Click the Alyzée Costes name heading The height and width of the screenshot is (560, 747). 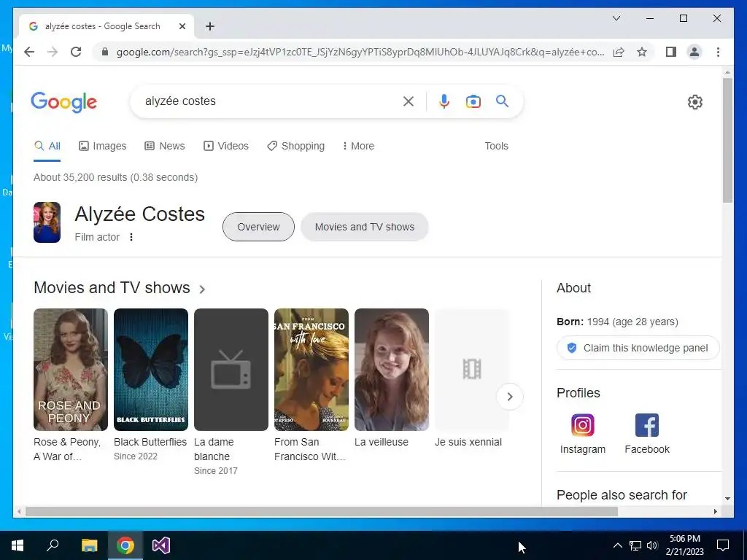pyautogui.click(x=139, y=214)
